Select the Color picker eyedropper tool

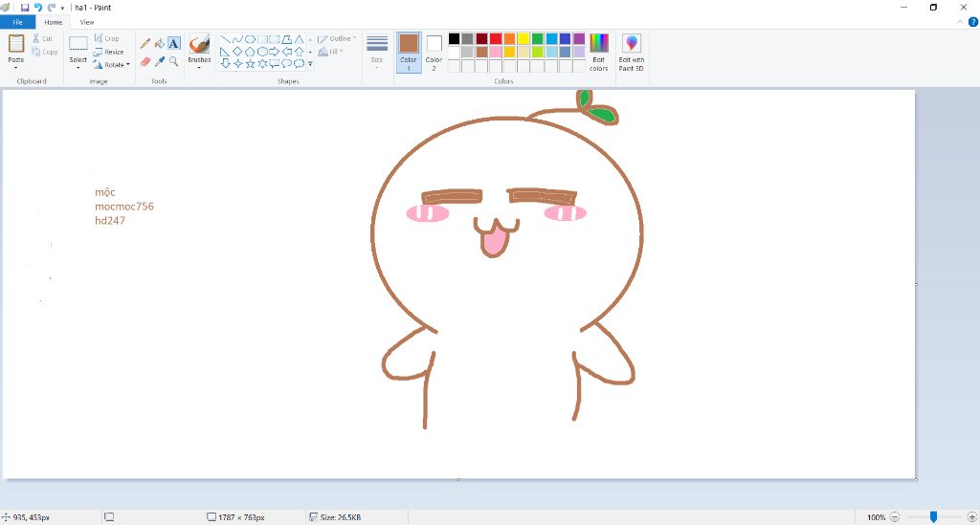160,61
